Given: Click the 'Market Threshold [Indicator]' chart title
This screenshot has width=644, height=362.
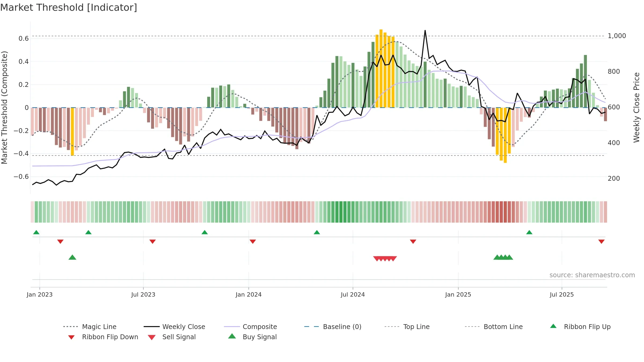Looking at the screenshot, I should [x=69, y=8].
